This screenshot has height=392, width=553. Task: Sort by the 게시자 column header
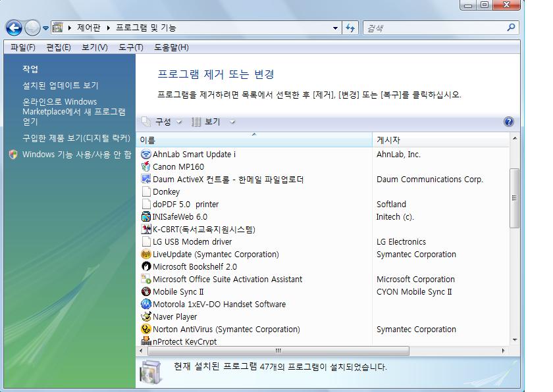440,140
